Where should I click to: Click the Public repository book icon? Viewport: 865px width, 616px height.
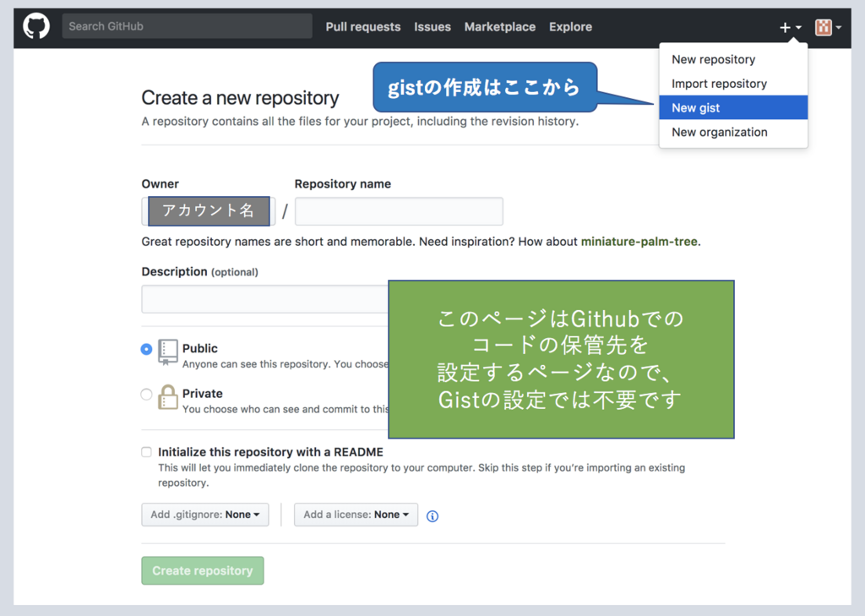(168, 352)
